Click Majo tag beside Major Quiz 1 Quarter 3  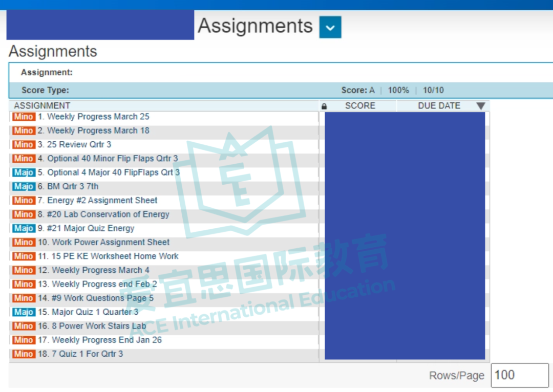(24, 312)
